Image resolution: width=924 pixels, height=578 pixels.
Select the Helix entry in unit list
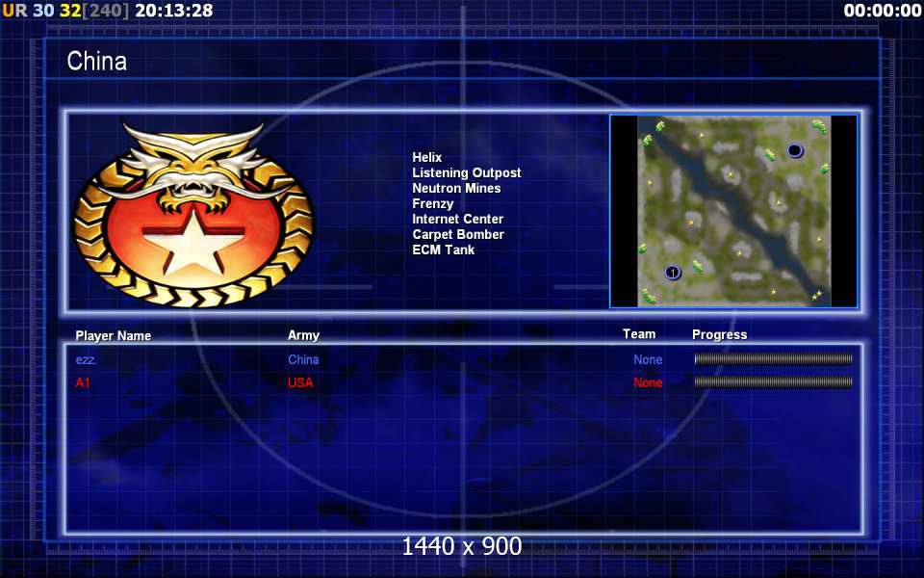click(426, 157)
